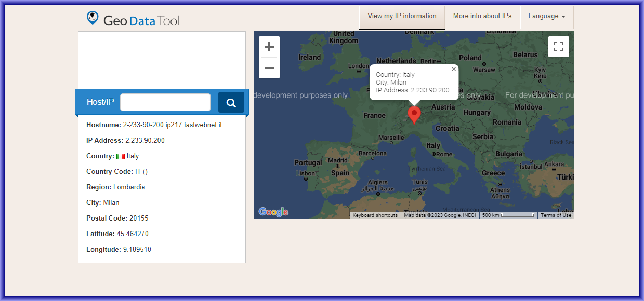
Task: Click Lisbon label on map
Action: (x=306, y=174)
